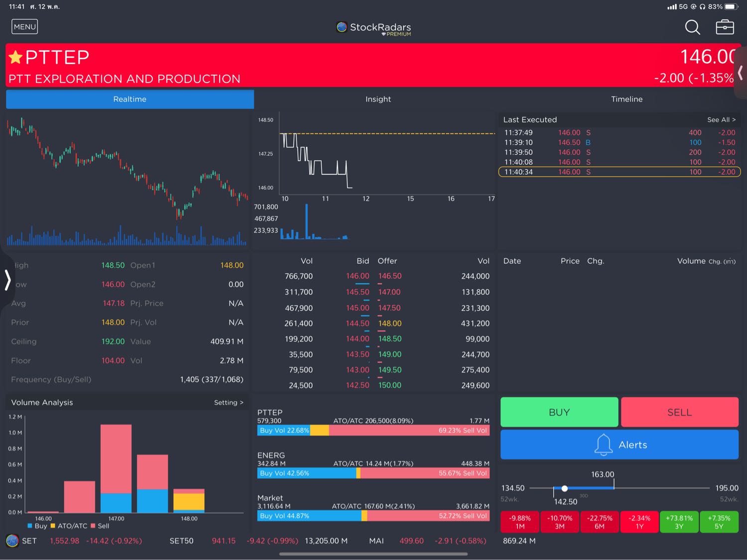747x560 pixels.
Task: Tap the cellular signal bars in status bar
Action: tap(672, 7)
